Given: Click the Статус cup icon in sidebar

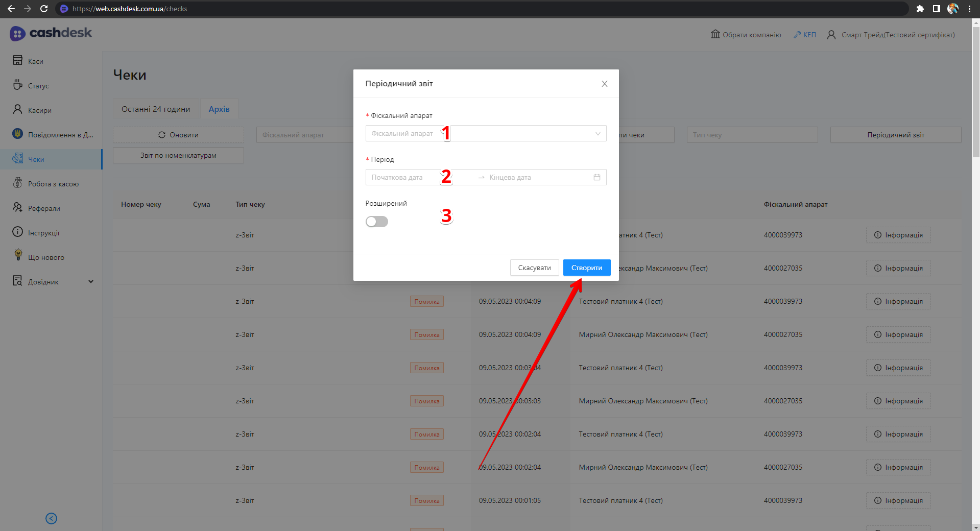Looking at the screenshot, I should coord(18,85).
